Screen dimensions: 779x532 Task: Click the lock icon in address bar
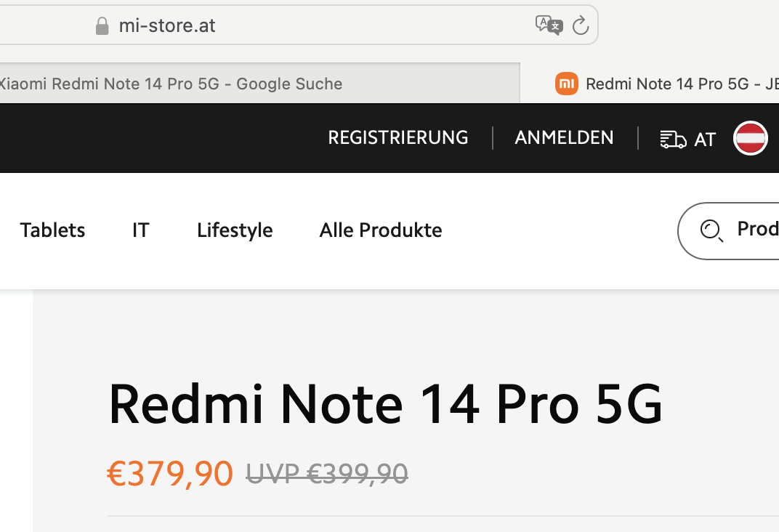pyautogui.click(x=102, y=26)
